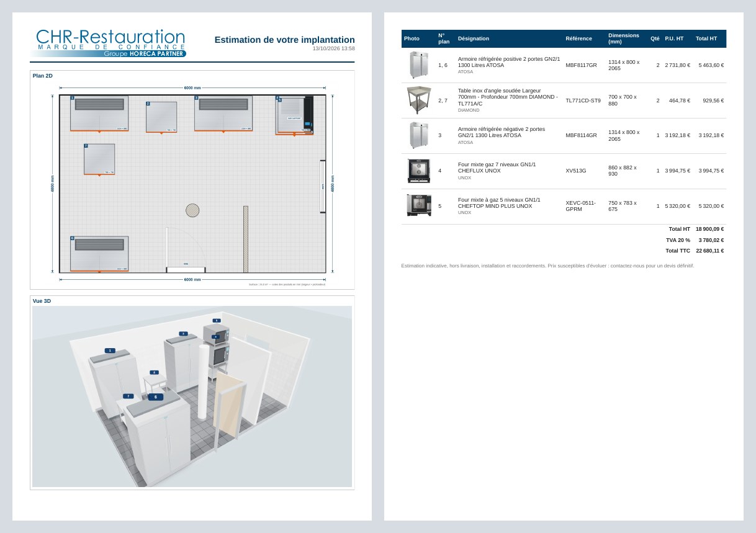Click label 7 in the 3D view
Screen dimensions: 756x533
click(x=128, y=396)
